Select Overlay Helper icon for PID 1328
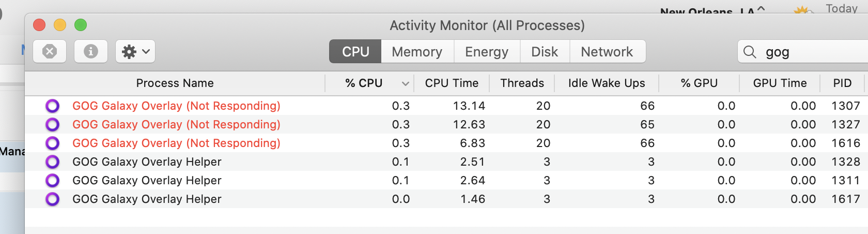The height and width of the screenshot is (234, 868). (52, 162)
